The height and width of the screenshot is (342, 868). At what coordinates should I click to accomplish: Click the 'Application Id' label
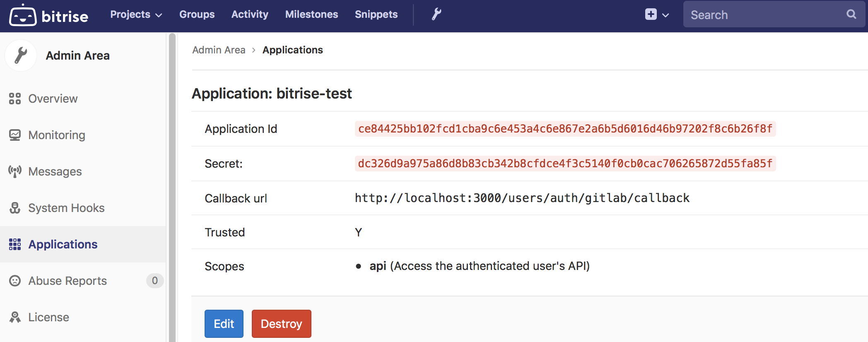(241, 129)
